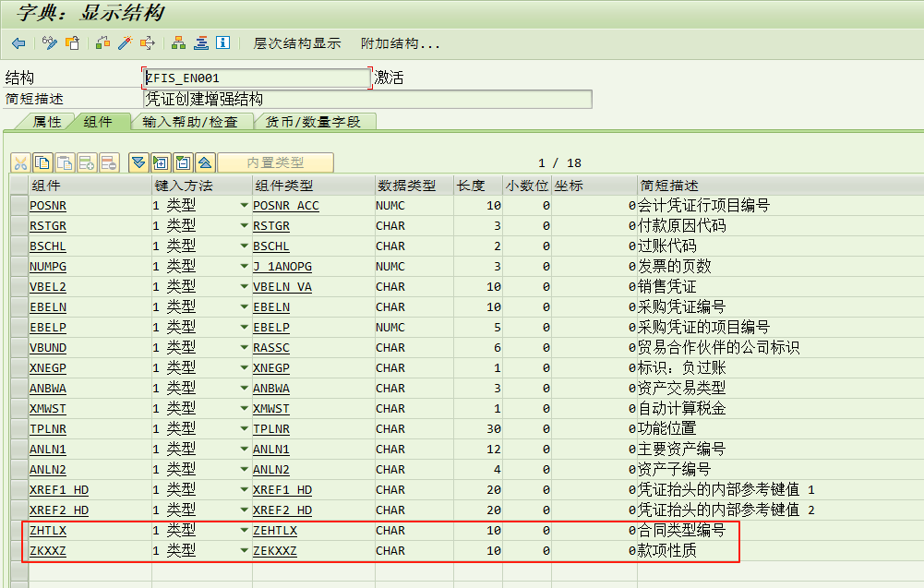The height and width of the screenshot is (588, 924).
Task: Select the display/change pencil icon
Action: (48, 42)
